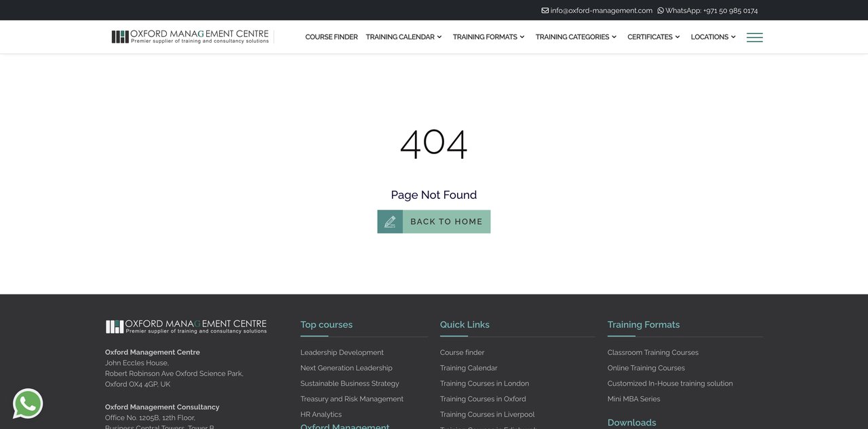
Task: Click the envelope icon beside the email address
Action: (545, 10)
